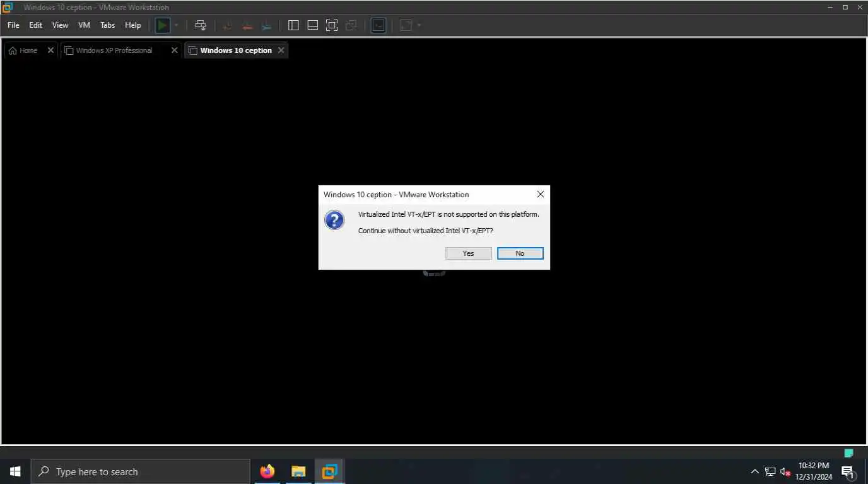This screenshot has width=868, height=484.
Task: Show hidden system tray icons
Action: click(x=754, y=471)
